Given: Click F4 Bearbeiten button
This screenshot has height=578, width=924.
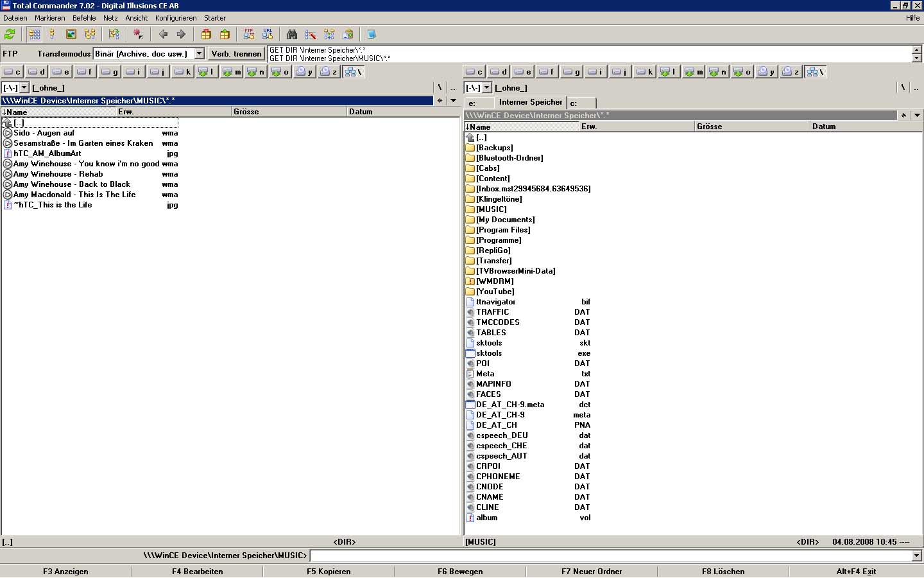Looking at the screenshot, I should tap(198, 572).
